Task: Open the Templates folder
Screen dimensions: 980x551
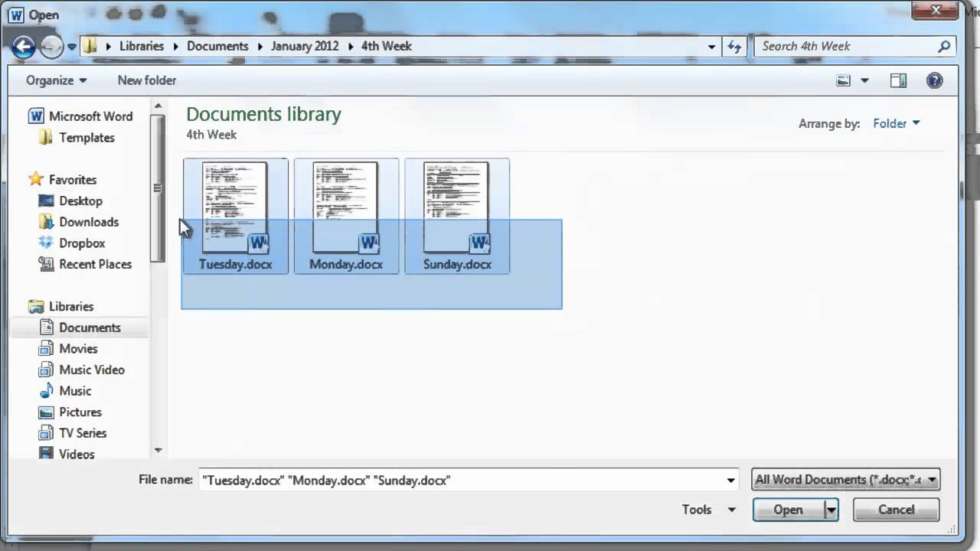Action: coord(77,138)
